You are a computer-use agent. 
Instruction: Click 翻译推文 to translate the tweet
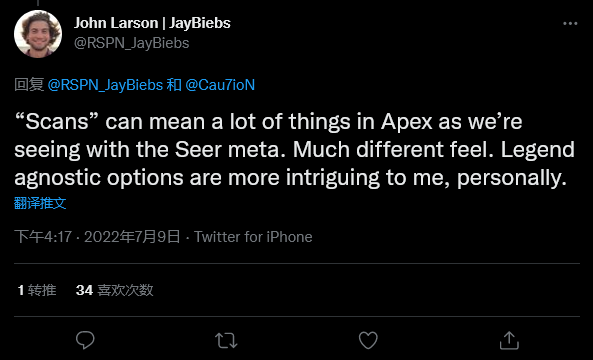pyautogui.click(x=40, y=203)
